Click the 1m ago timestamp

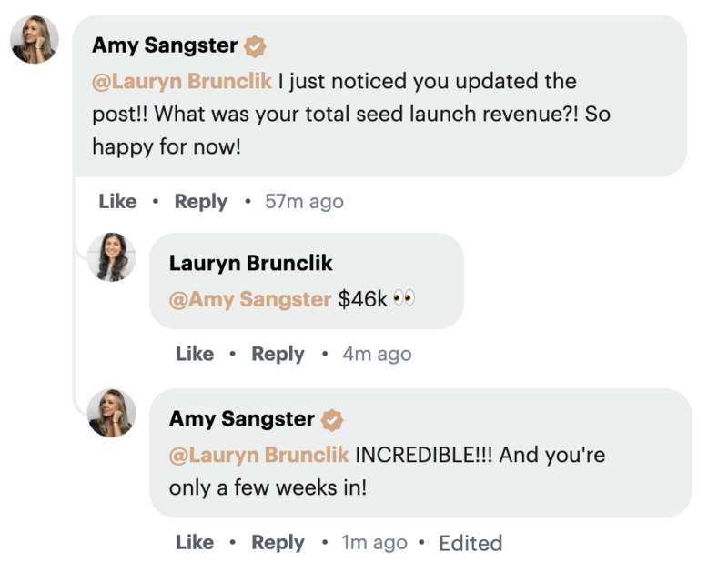coord(375,543)
